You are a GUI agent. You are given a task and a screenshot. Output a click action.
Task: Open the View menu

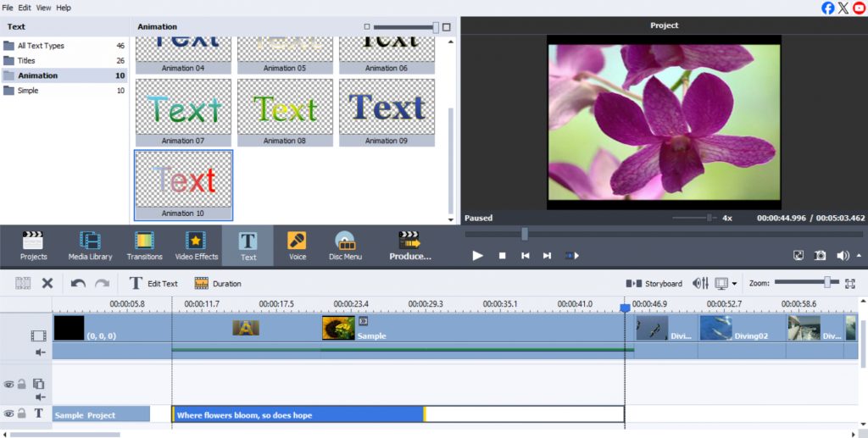(43, 8)
